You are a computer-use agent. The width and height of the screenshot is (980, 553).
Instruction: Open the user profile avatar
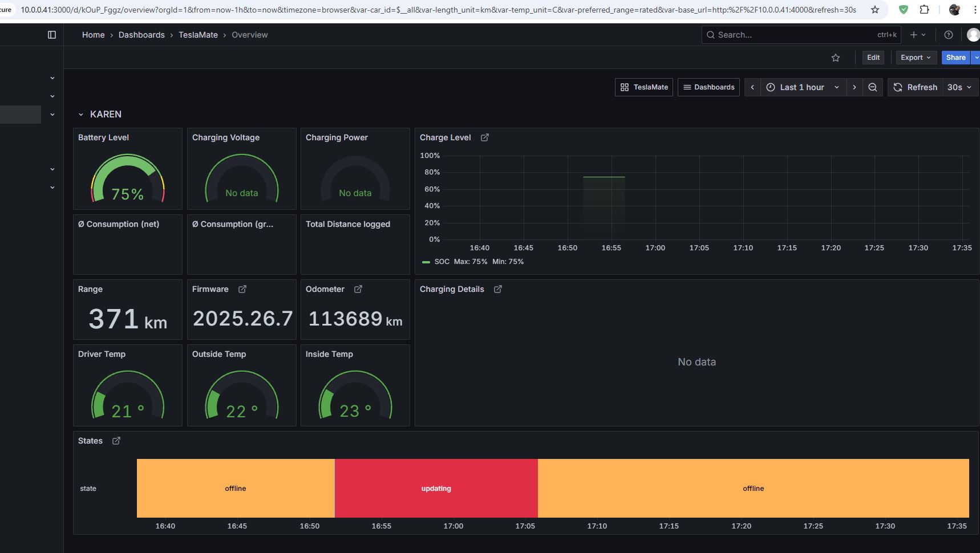973,35
